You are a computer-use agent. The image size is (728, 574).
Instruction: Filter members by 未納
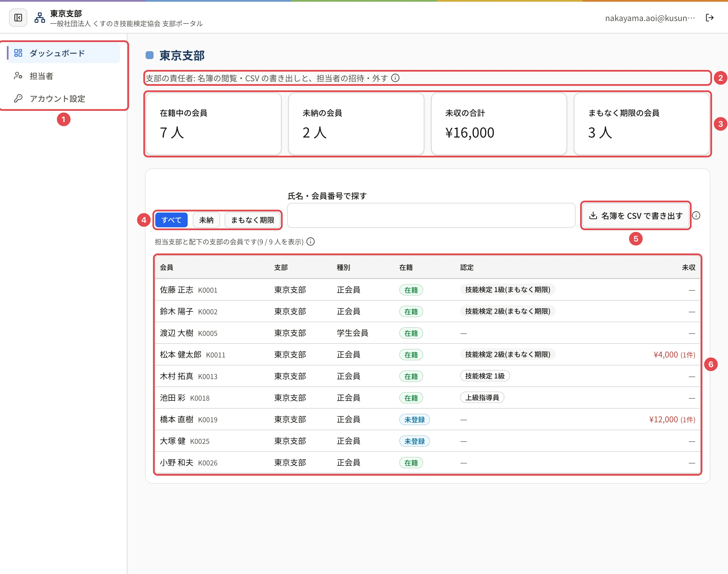click(206, 220)
